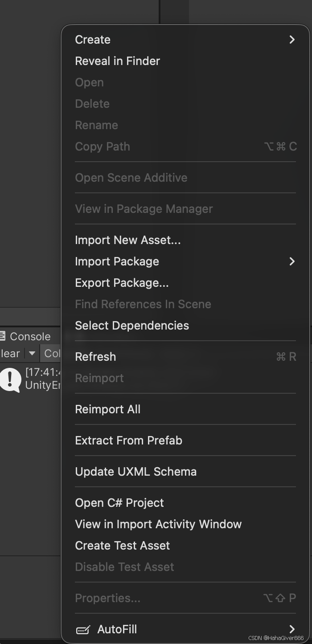The image size is (312, 644).
Task: Select Import New Asset...
Action: 127,240
